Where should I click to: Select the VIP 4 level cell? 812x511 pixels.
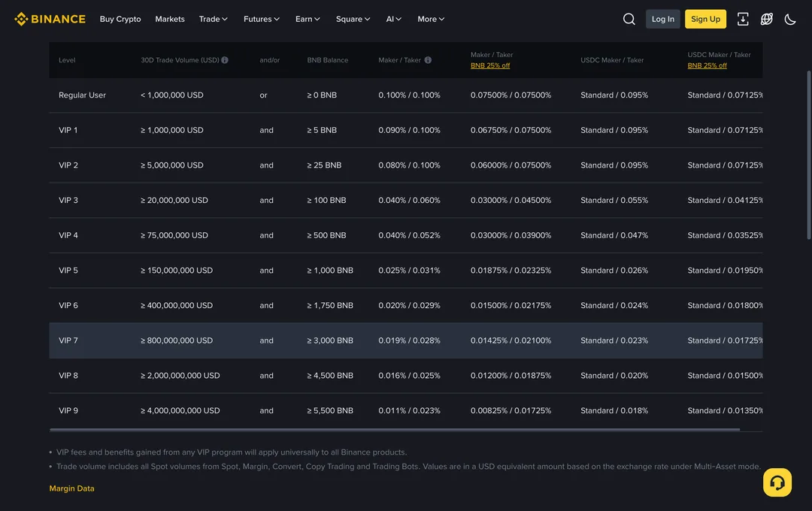click(68, 235)
